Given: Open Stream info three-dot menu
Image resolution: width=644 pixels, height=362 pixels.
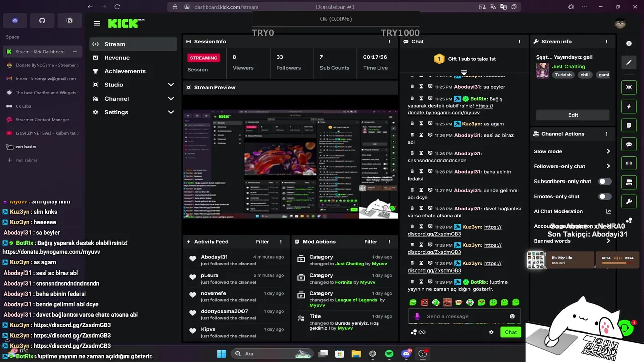Looking at the screenshot, I should coord(606,42).
